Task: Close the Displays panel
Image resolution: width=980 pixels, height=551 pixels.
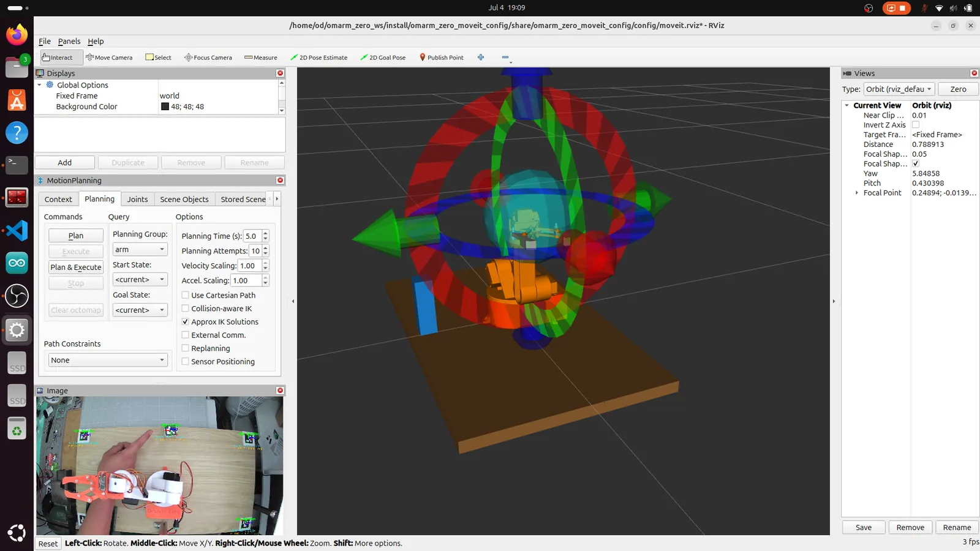Action: (x=280, y=73)
